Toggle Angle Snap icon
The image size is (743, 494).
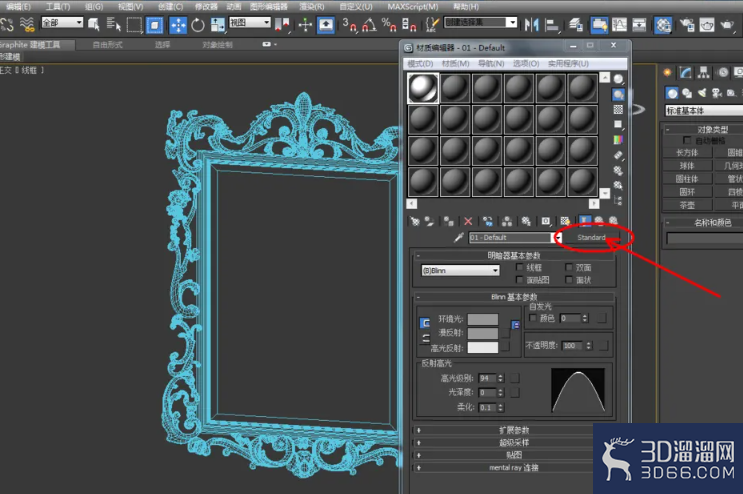[x=370, y=25]
